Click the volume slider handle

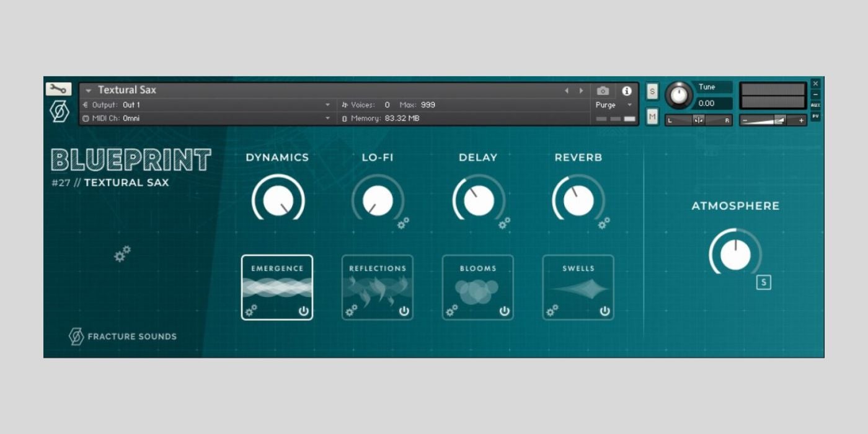[x=780, y=120]
